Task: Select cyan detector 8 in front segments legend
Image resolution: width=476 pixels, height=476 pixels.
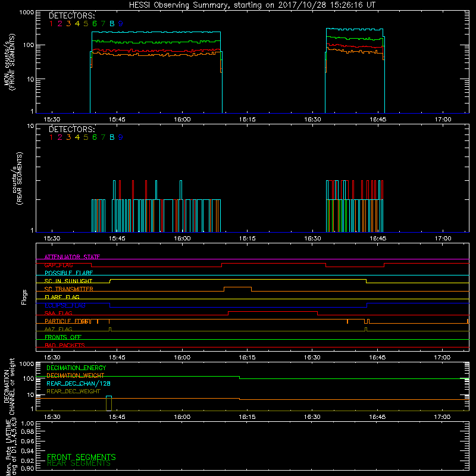Action: click(x=112, y=24)
